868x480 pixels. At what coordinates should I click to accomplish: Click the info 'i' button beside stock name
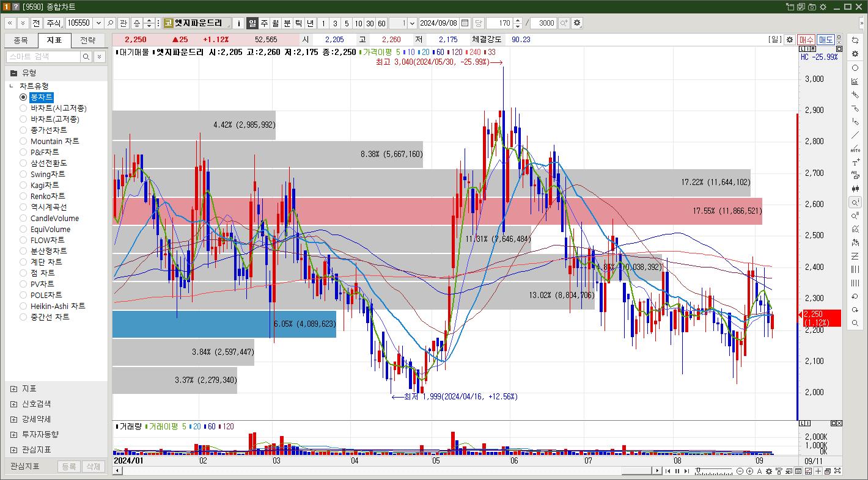click(239, 23)
